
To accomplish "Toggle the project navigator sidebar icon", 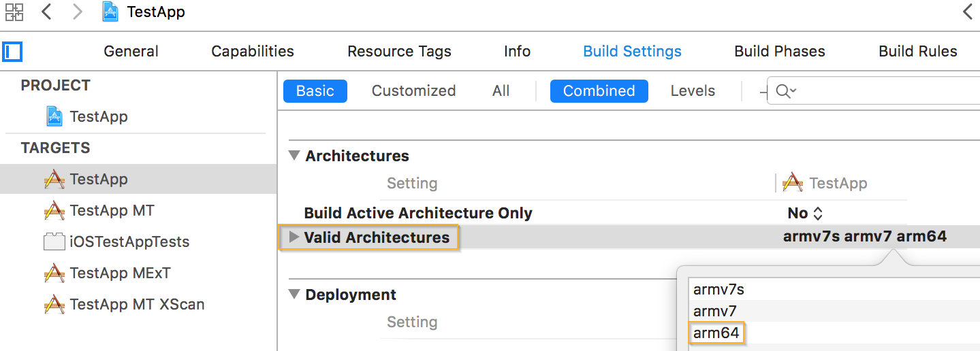I will 12,51.
